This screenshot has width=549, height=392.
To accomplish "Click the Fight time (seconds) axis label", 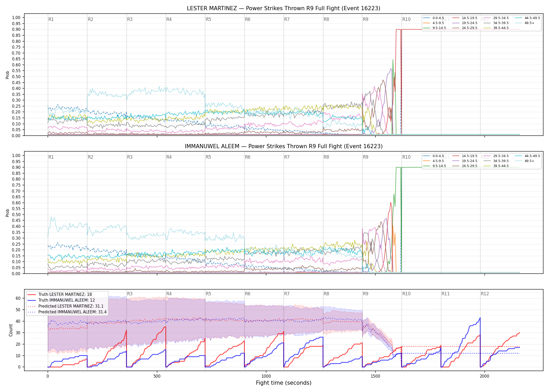I will click(x=284, y=383).
